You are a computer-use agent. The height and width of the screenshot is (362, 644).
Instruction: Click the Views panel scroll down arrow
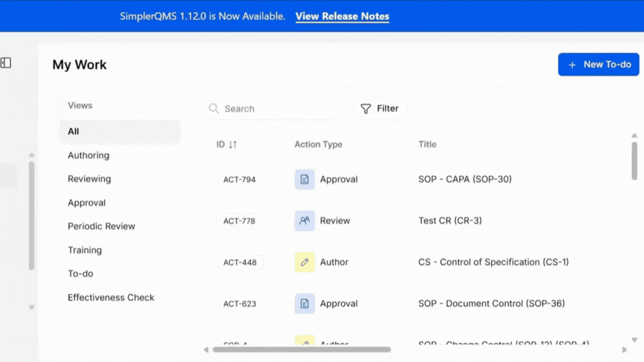point(32,307)
